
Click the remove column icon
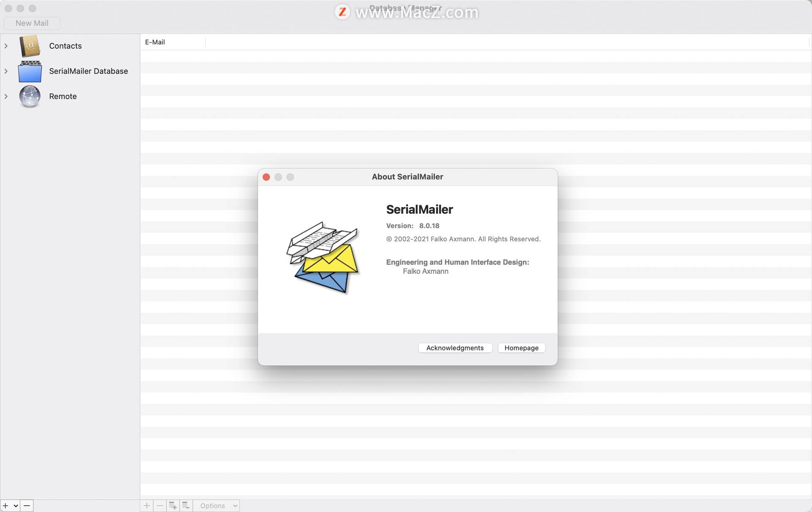(x=186, y=506)
